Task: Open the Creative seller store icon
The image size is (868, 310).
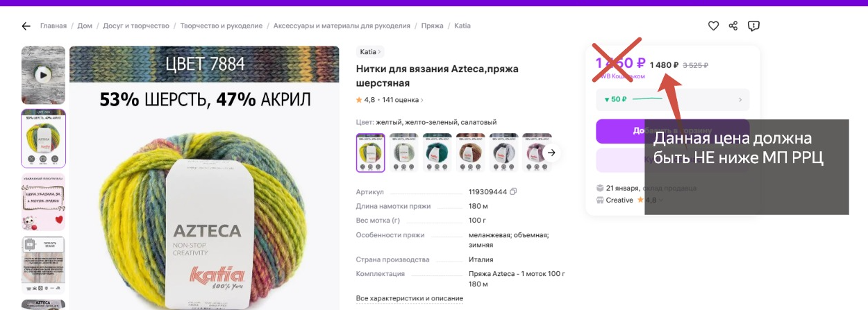Action: point(600,200)
